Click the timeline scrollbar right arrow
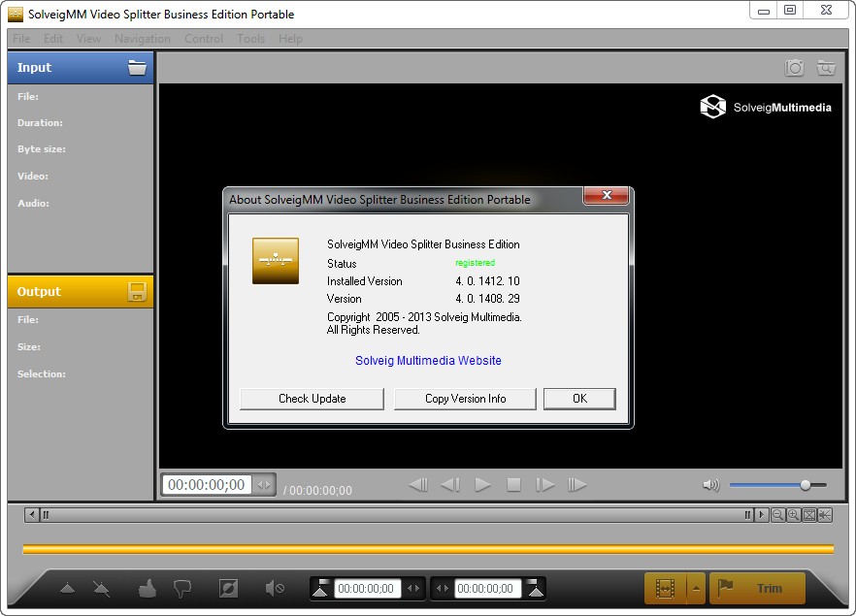The image size is (856, 616). pyautogui.click(x=762, y=514)
